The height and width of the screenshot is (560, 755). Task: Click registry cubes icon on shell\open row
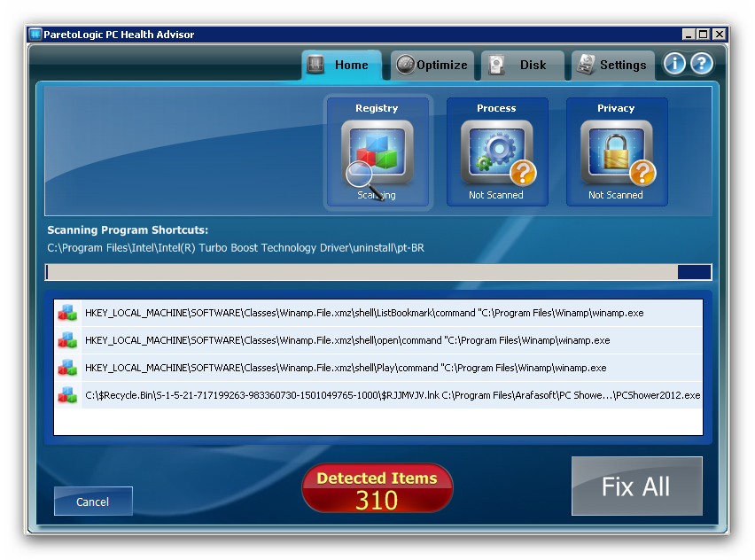[67, 340]
